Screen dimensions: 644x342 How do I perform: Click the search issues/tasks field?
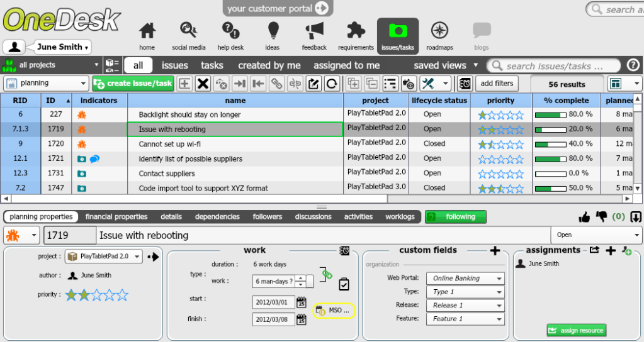tap(554, 65)
